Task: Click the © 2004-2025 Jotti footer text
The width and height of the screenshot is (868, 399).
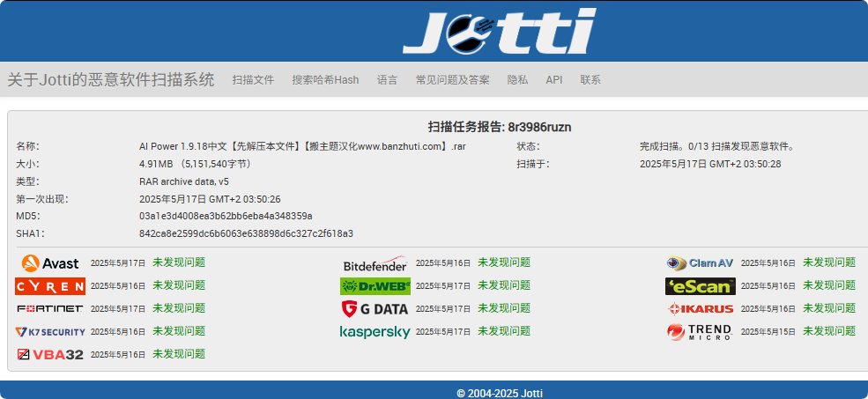Action: (x=500, y=394)
